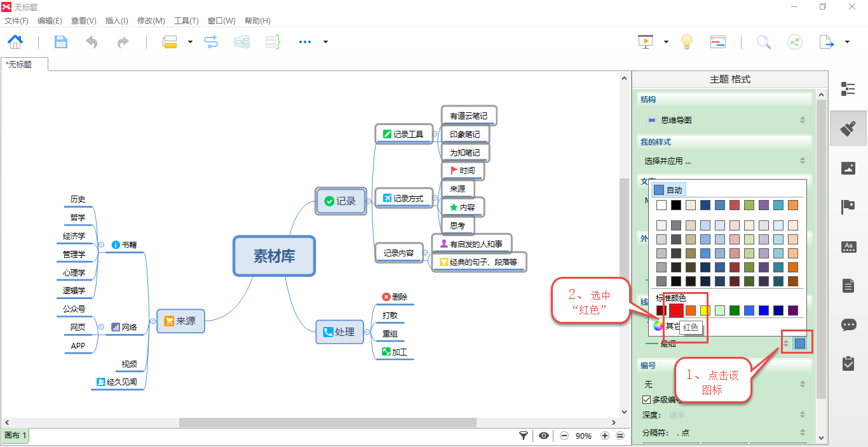Pick red in the standard colors row
Image resolution: width=868 pixels, height=447 pixels.
[677, 310]
